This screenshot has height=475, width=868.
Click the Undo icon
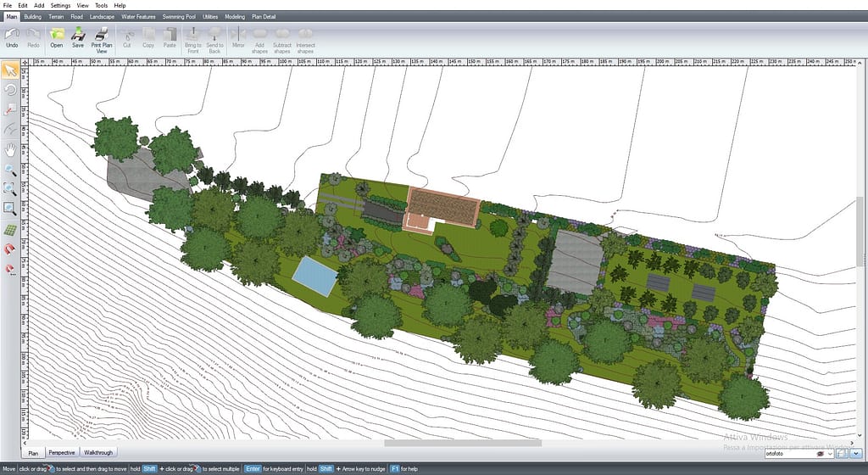click(x=12, y=38)
